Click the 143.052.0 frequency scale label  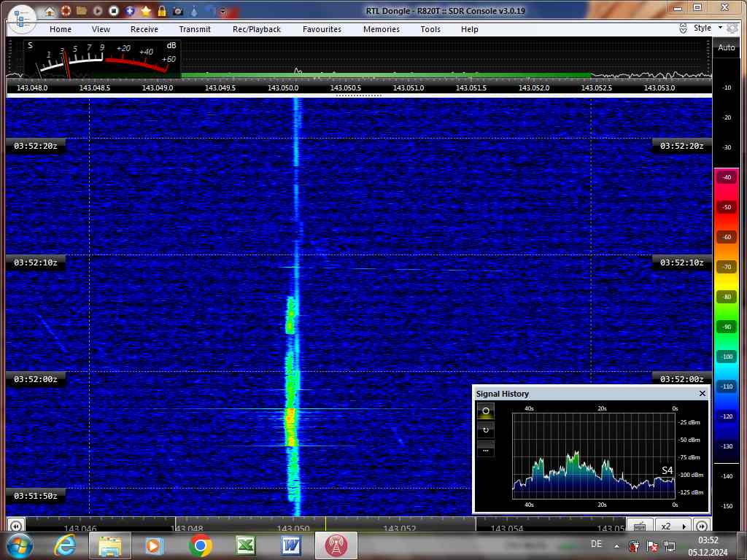(x=534, y=87)
